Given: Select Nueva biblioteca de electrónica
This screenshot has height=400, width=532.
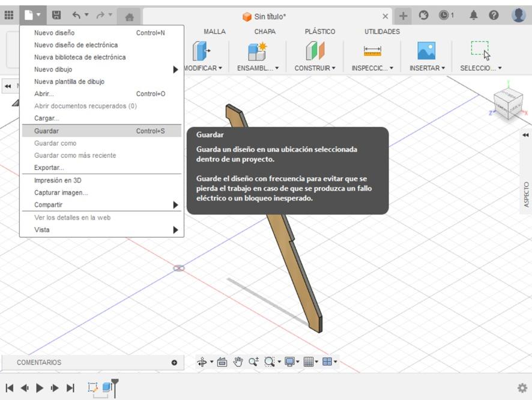Looking at the screenshot, I should coord(101,57).
